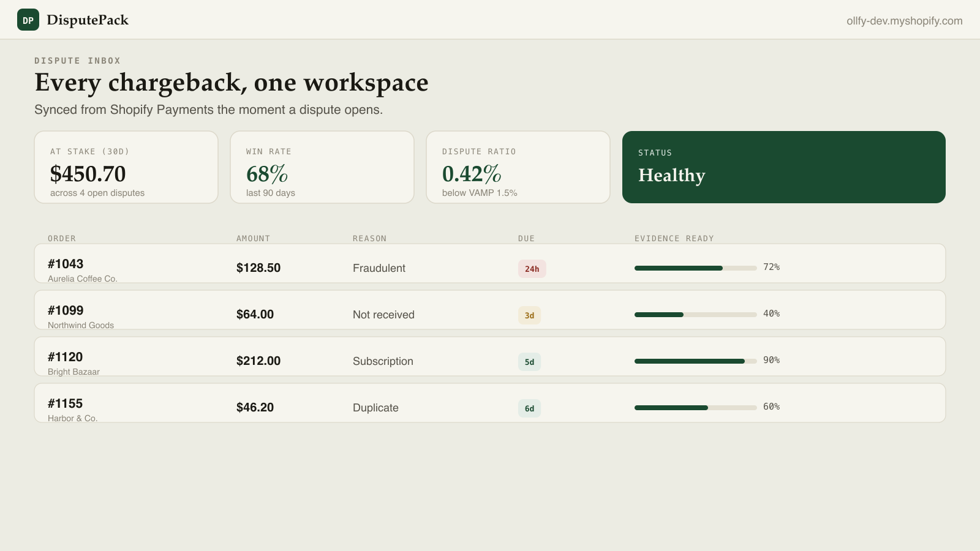Image resolution: width=980 pixels, height=551 pixels.
Task: Click the DP DisputePack logo icon
Action: click(28, 20)
